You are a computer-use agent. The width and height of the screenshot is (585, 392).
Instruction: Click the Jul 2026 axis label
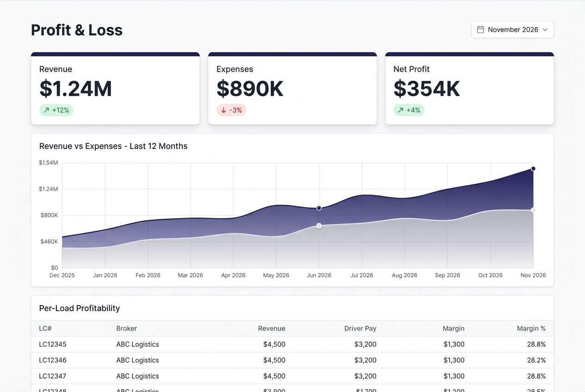point(362,275)
